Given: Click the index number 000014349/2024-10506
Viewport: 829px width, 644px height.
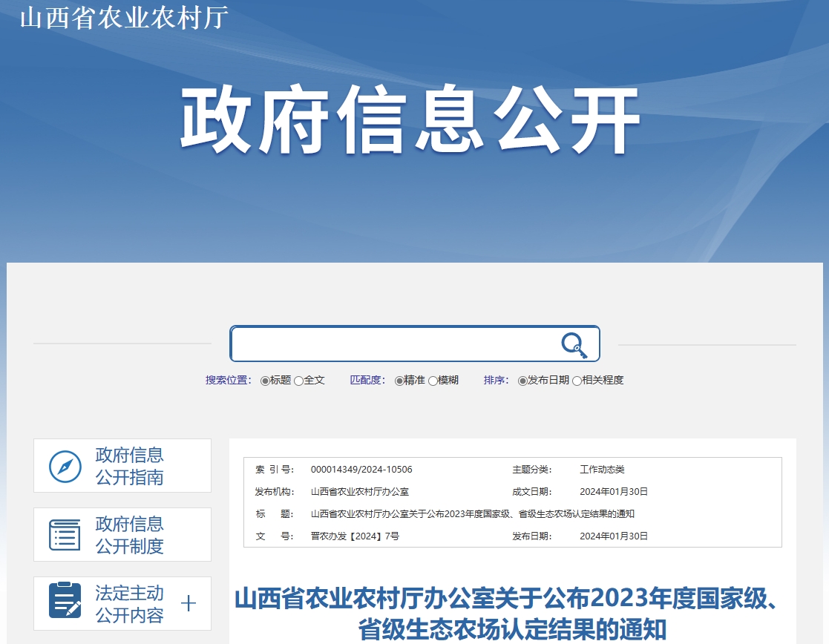Looking at the screenshot, I should (x=361, y=470).
